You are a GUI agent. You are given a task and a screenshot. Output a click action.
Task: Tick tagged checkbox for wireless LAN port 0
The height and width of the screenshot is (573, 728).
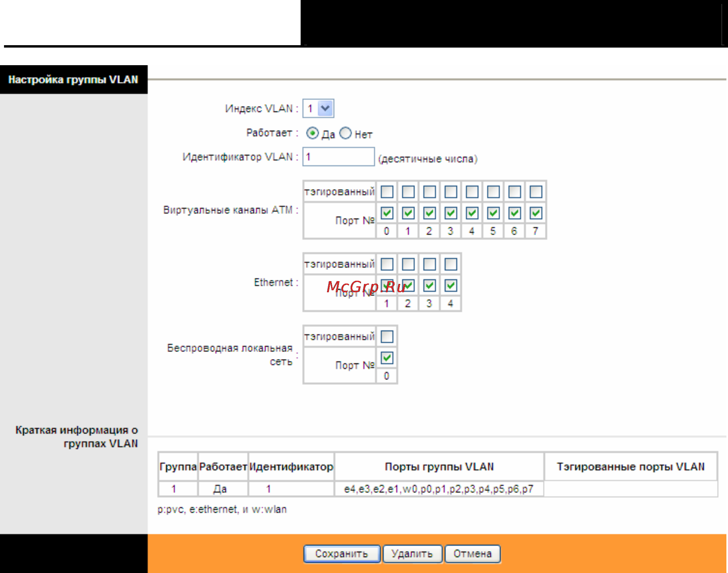[387, 337]
